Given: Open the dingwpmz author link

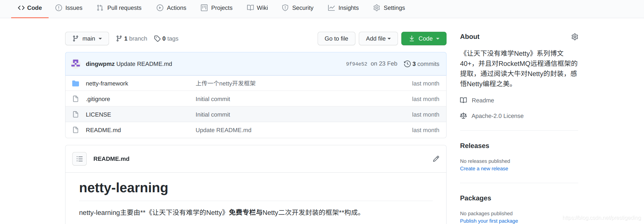Looking at the screenshot, I should (100, 64).
